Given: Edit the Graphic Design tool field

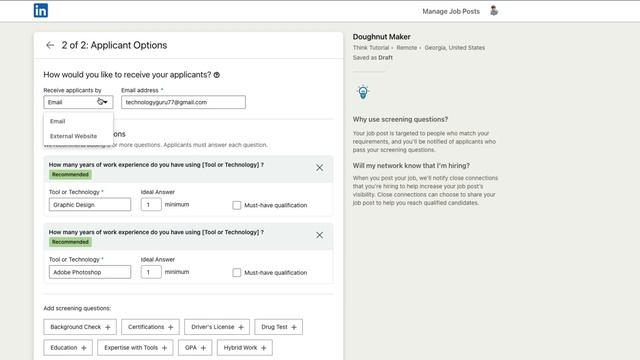Looking at the screenshot, I should click(90, 204).
